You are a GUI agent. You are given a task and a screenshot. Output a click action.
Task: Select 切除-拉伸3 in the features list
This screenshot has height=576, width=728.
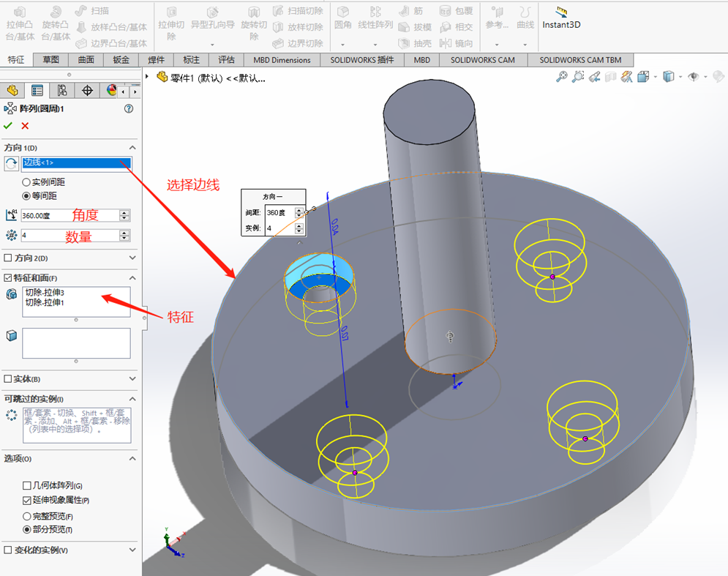click(45, 293)
